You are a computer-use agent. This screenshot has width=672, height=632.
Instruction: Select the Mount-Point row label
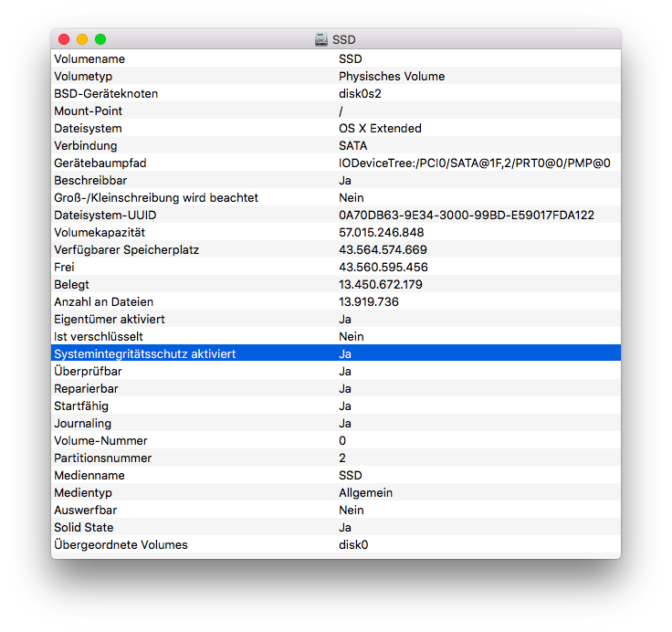tap(88, 111)
